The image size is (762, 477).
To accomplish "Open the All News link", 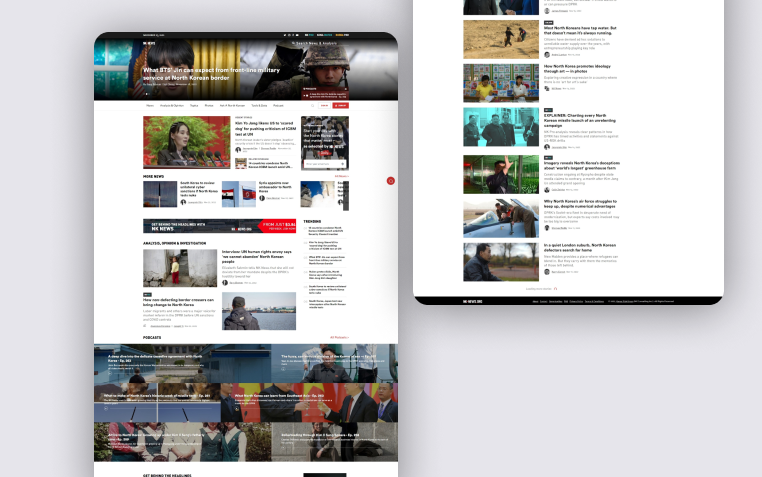I will pos(342,176).
